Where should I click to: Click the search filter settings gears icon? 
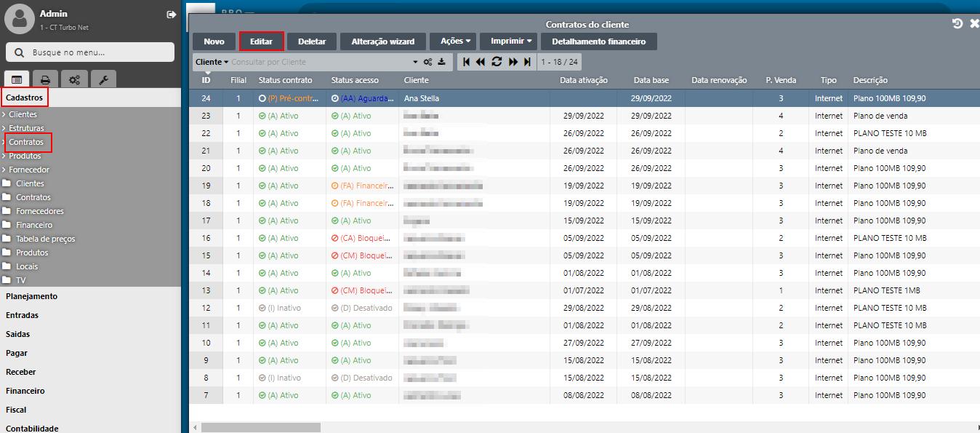(428, 63)
